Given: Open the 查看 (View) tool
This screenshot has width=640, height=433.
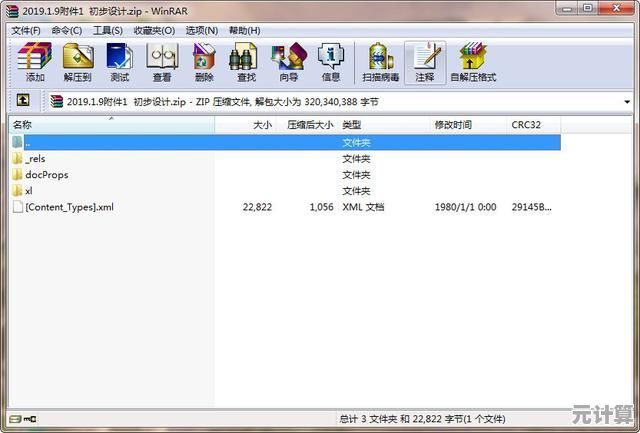Looking at the screenshot, I should tap(161, 62).
